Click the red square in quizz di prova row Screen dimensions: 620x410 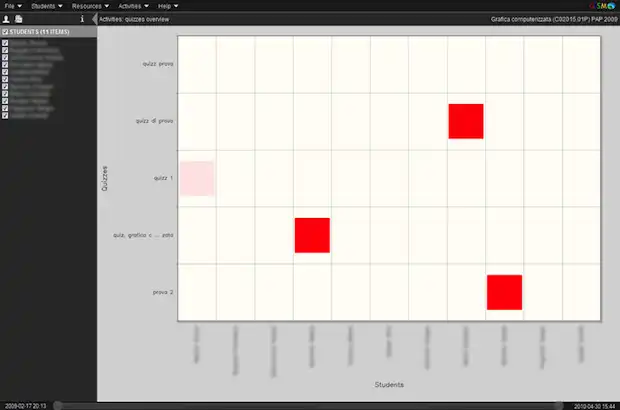[x=466, y=121]
